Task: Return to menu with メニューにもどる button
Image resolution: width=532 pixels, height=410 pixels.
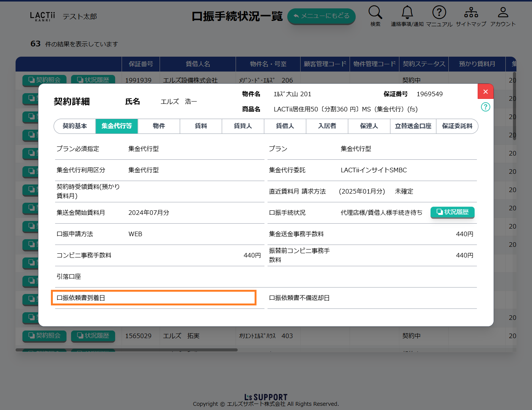Action: [321, 16]
